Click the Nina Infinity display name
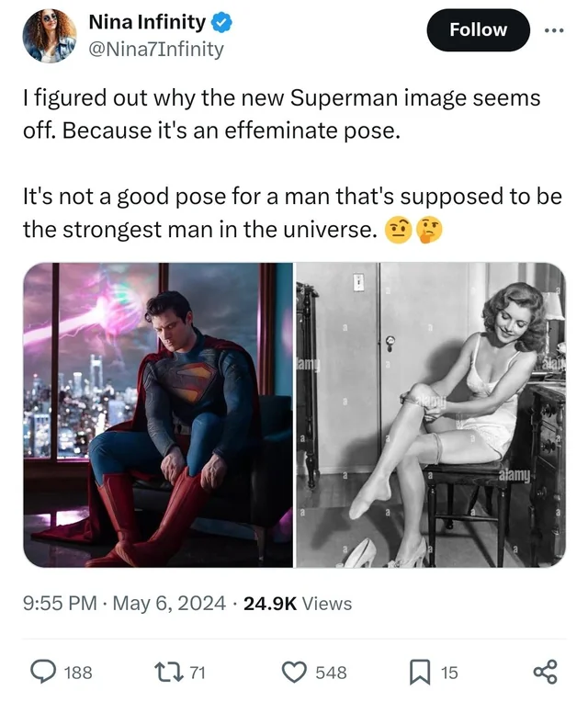The image size is (588, 702). (x=147, y=22)
